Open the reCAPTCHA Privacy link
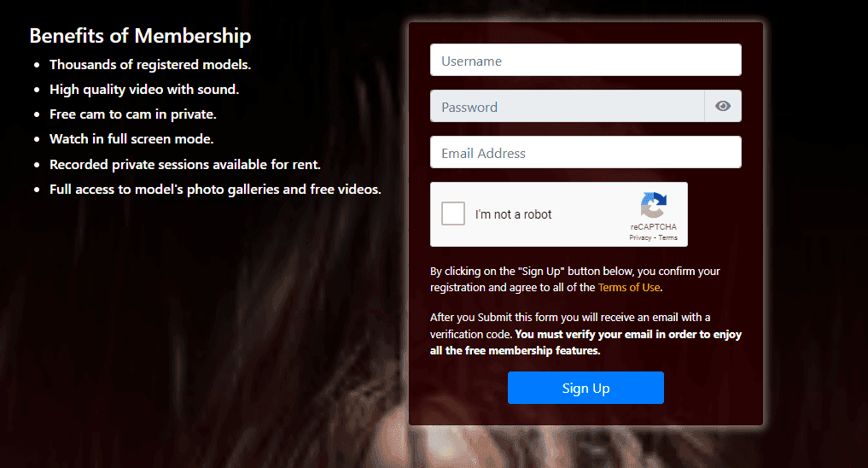 (x=640, y=237)
